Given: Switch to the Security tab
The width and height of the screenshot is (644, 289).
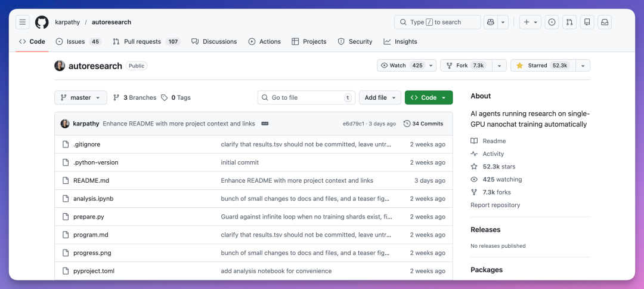Looking at the screenshot, I should (355, 42).
